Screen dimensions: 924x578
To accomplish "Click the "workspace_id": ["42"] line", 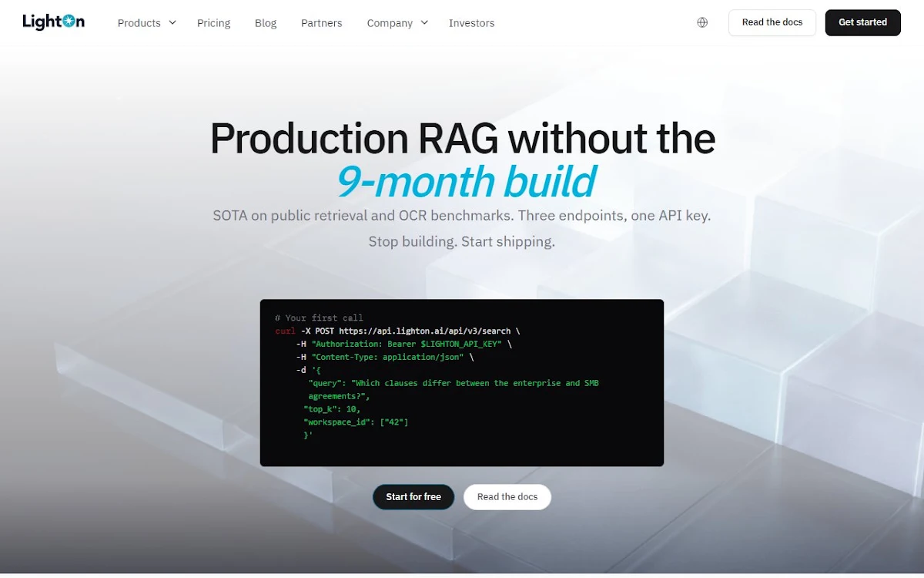I will (x=356, y=422).
